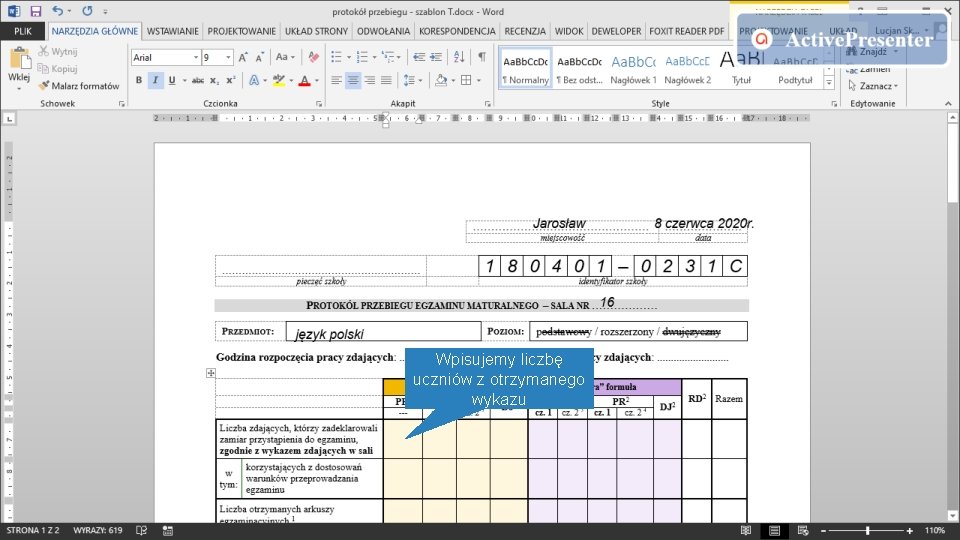Switch to the KORESPONDENCJA tab
Viewport: 960px width, 540px height.
click(x=457, y=31)
